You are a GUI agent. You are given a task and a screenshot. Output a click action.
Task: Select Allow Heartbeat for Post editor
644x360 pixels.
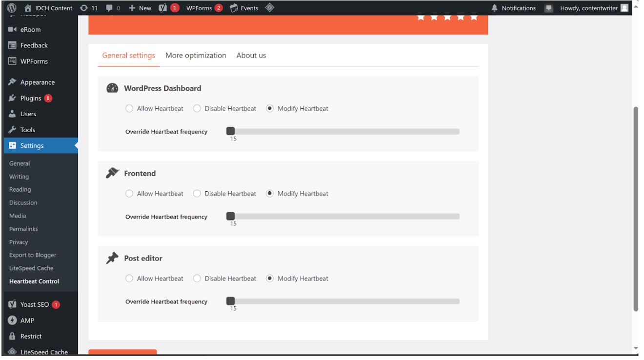tap(129, 279)
